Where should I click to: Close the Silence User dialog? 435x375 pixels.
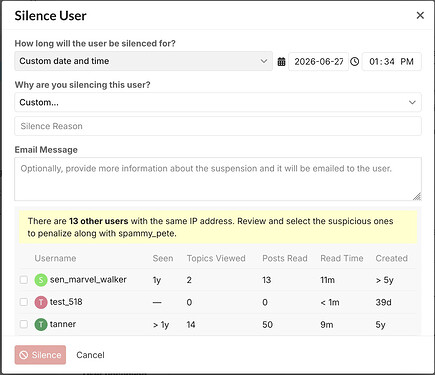tap(420, 15)
